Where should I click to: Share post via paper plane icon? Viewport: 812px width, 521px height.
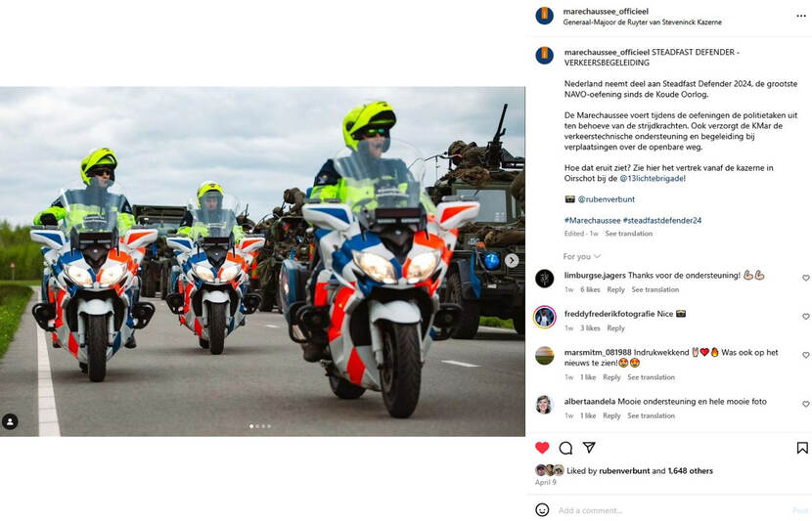coord(589,447)
